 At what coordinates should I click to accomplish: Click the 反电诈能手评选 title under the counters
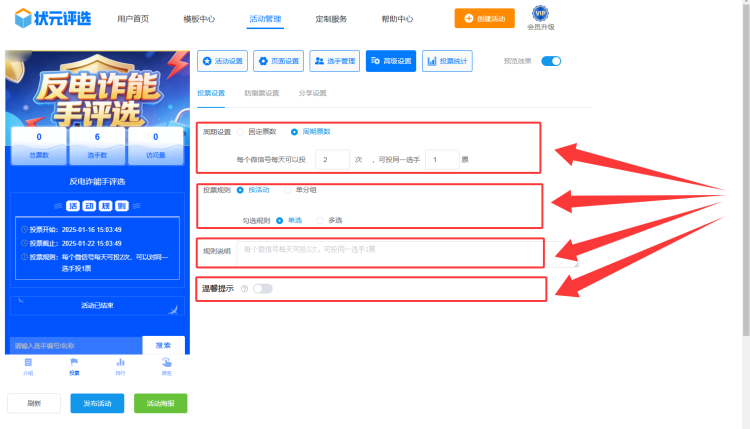coord(97,182)
